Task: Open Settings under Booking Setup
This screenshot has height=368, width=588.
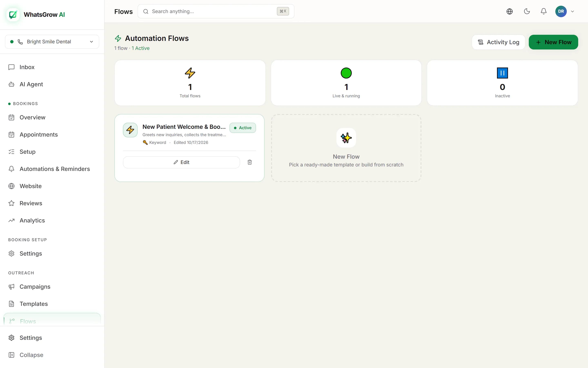Action: click(x=52, y=253)
